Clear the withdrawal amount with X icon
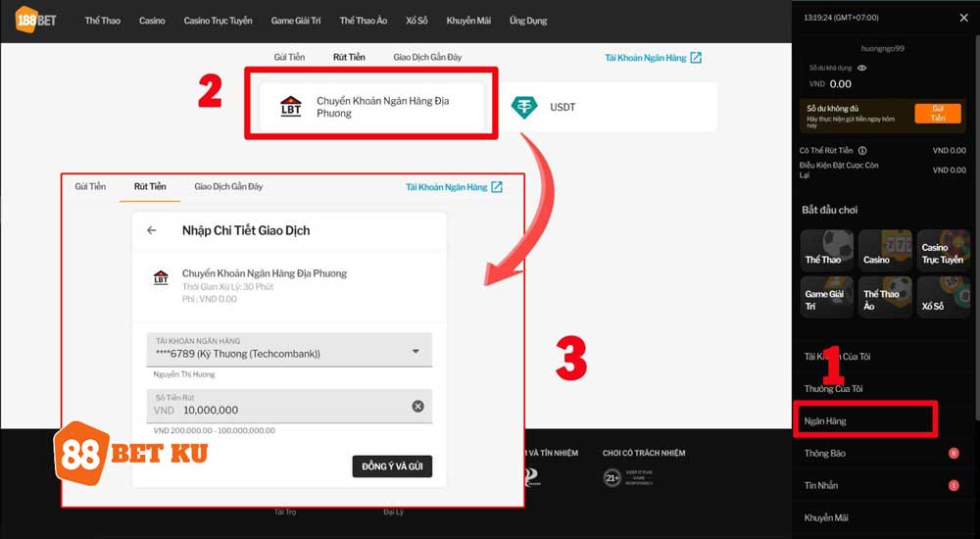Screen dimensions: 980x539 418,407
